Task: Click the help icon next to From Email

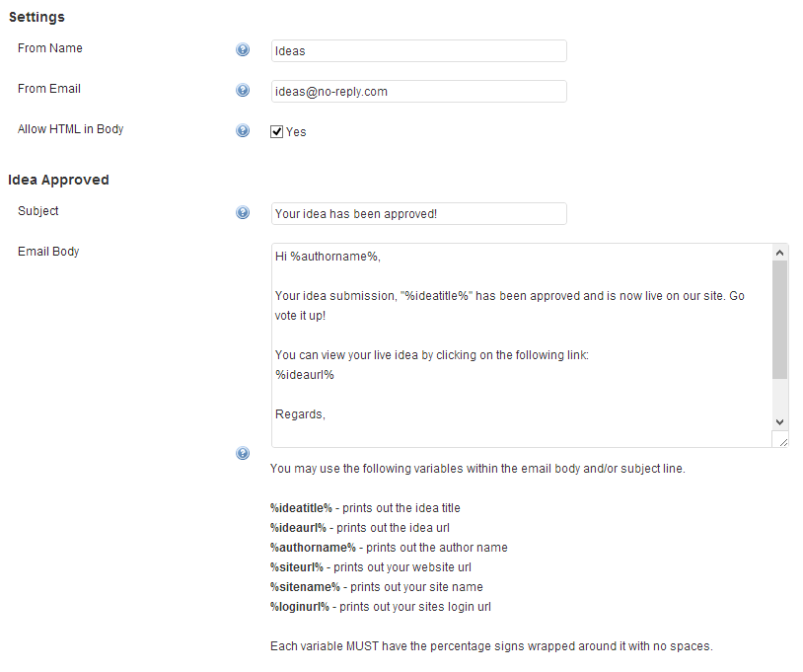Action: 243,90
